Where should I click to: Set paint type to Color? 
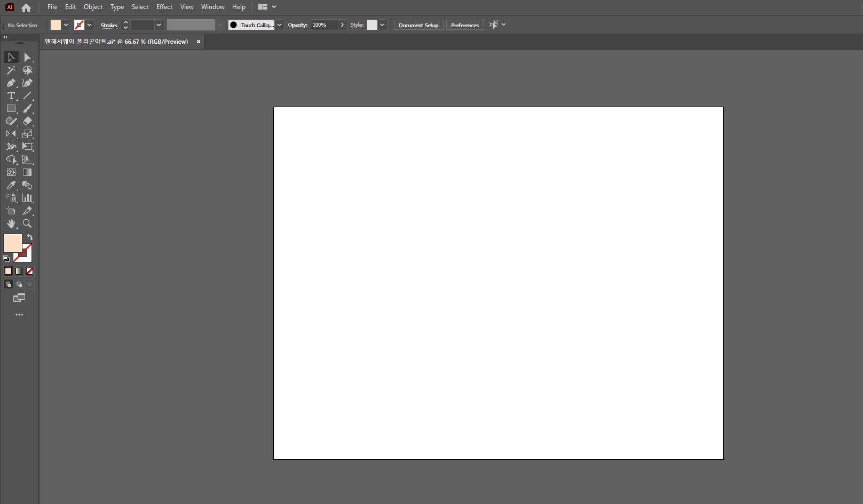point(8,271)
